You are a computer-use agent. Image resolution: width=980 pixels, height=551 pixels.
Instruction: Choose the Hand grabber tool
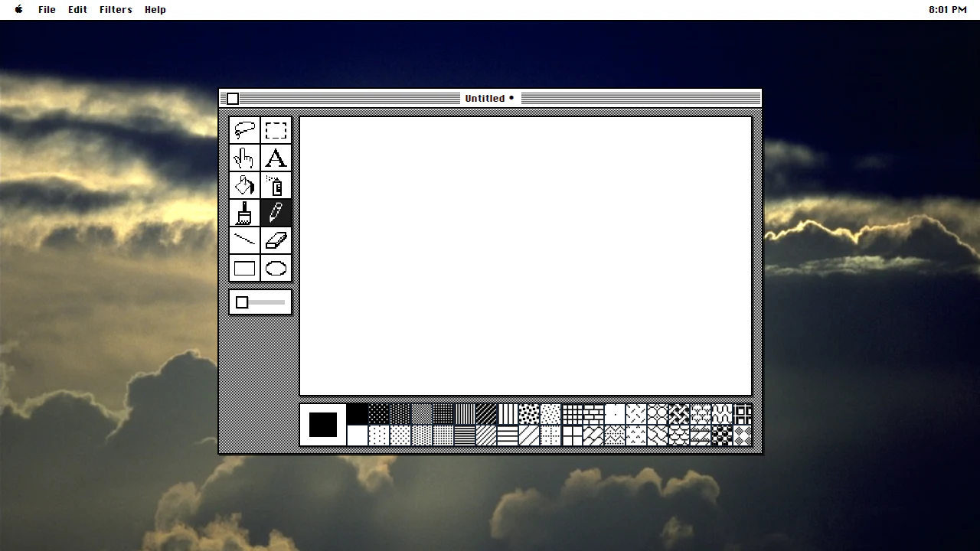click(244, 158)
